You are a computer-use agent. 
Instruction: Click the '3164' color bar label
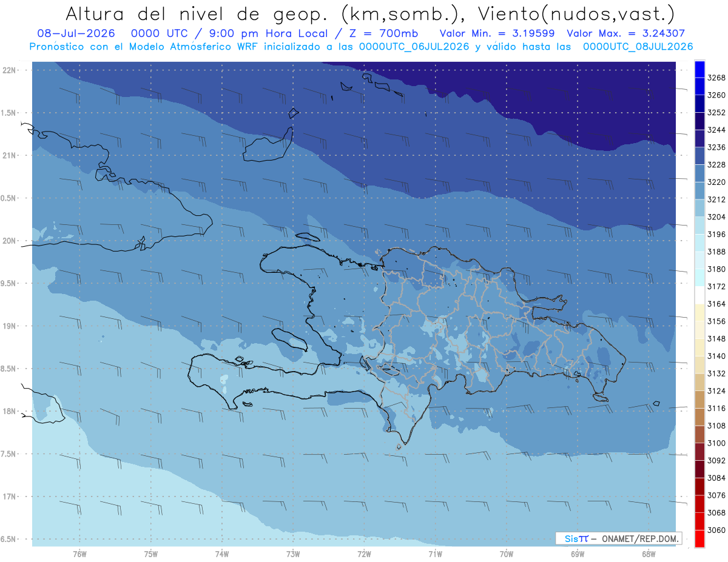tap(716, 304)
